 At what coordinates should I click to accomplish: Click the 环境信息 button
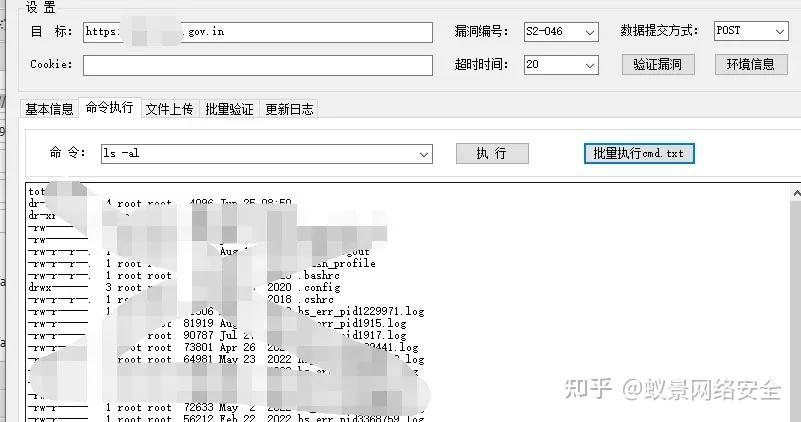coord(751,64)
